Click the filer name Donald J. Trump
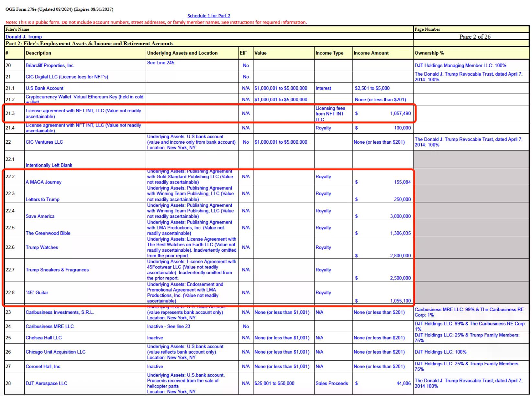Screen dimensions: 532x396 coord(24,37)
